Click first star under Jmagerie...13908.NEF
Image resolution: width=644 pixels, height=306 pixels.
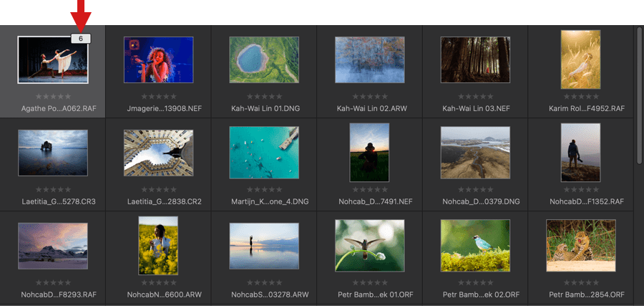[145, 96]
